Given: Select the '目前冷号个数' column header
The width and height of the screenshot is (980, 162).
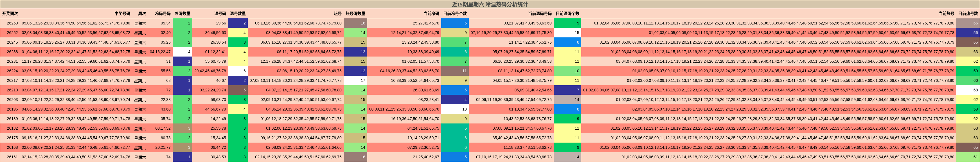Looking at the screenshot, I should [455, 13].
